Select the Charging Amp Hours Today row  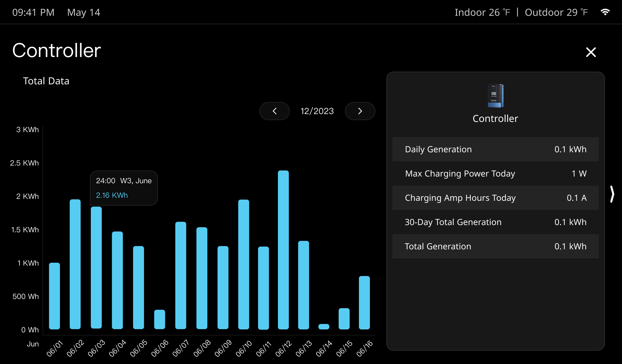[x=495, y=198]
